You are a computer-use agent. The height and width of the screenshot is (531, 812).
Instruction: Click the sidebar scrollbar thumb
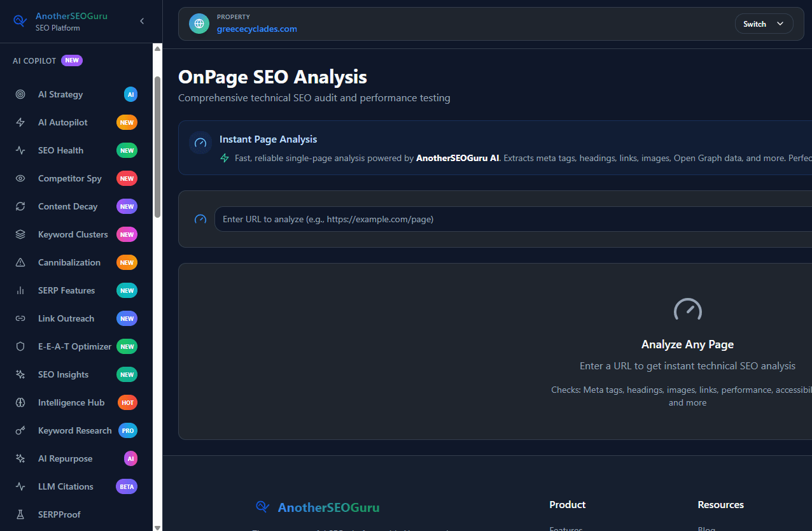click(x=157, y=146)
